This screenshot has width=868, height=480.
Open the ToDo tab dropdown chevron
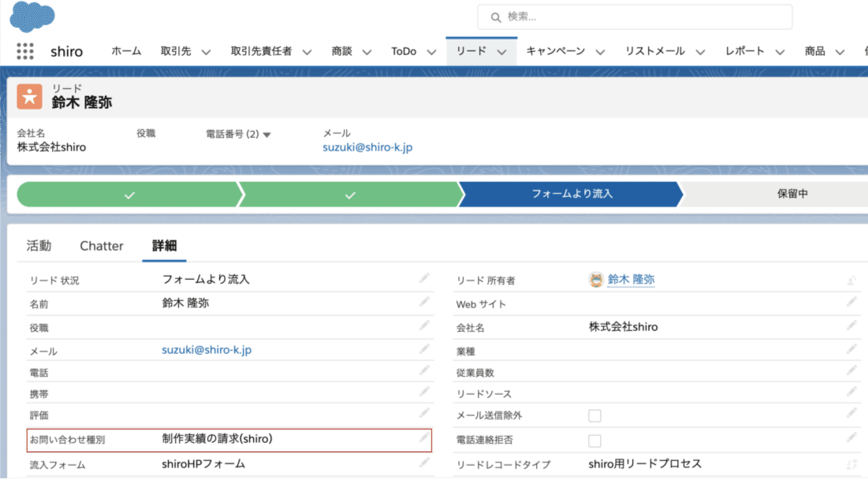pyautogui.click(x=431, y=53)
